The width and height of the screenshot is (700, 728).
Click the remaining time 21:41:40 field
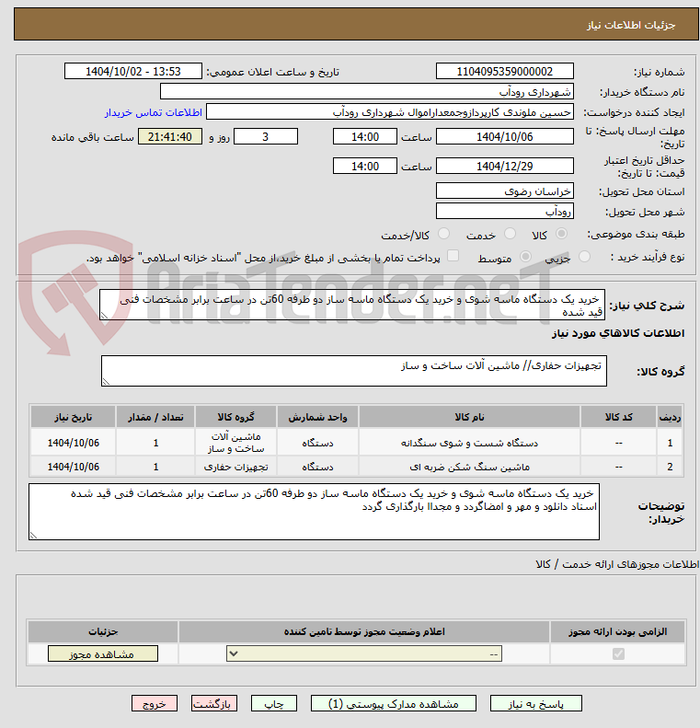[170, 136]
